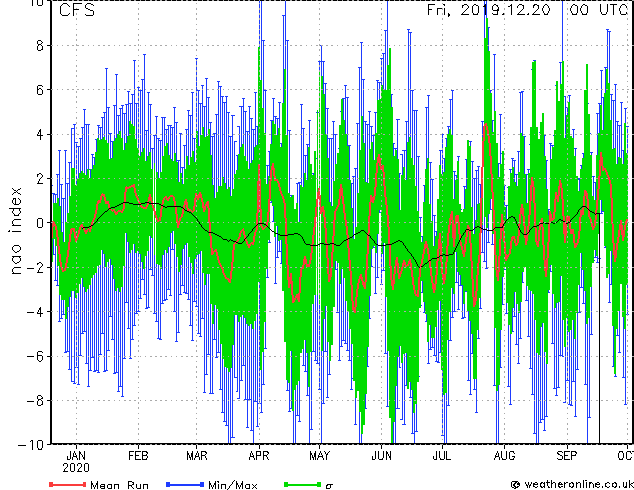Click the JAN month label
This screenshot has height=490, width=634.
pyautogui.click(x=76, y=456)
